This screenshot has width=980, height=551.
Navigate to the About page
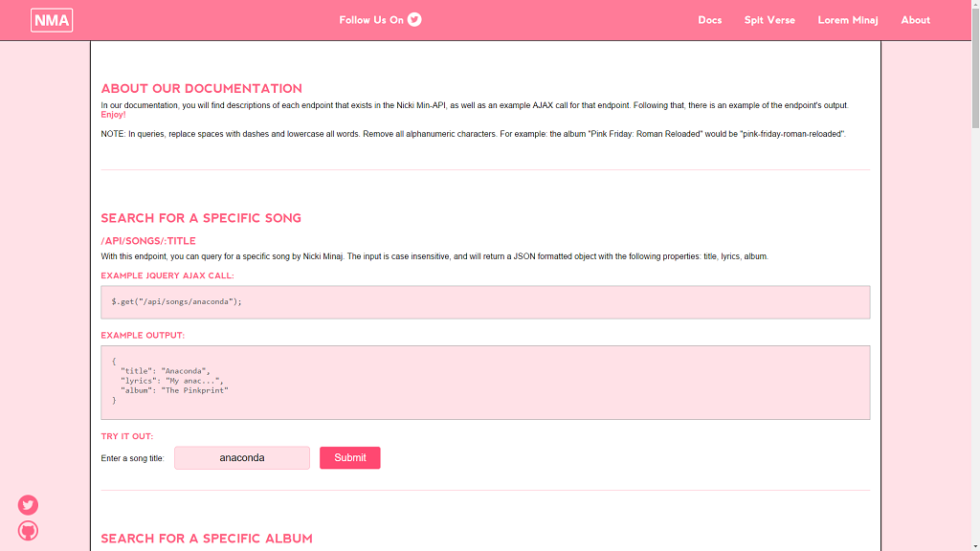pos(915,20)
